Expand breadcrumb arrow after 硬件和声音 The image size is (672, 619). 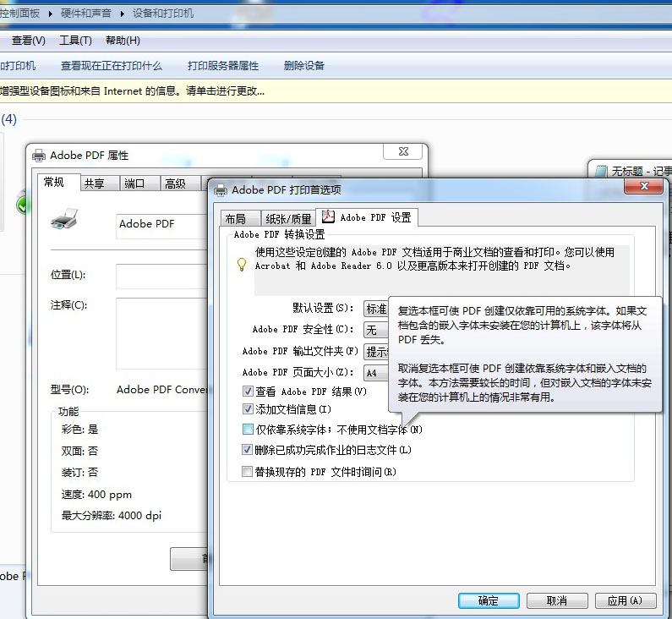pyautogui.click(x=122, y=14)
